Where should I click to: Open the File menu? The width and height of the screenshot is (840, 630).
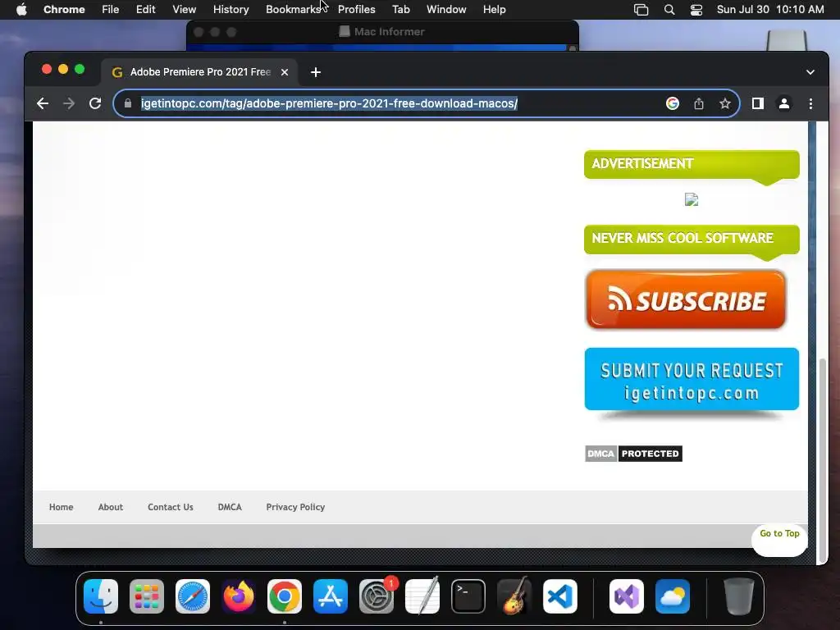[x=111, y=10]
